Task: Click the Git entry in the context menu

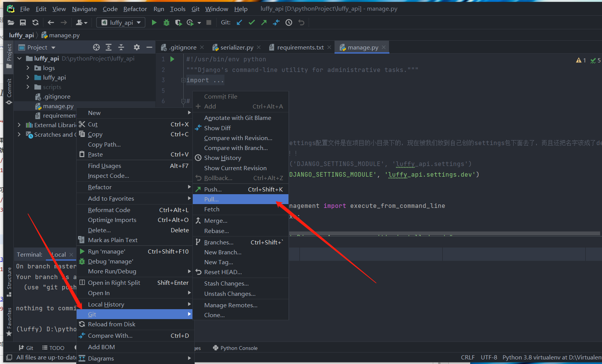Action: point(134,315)
